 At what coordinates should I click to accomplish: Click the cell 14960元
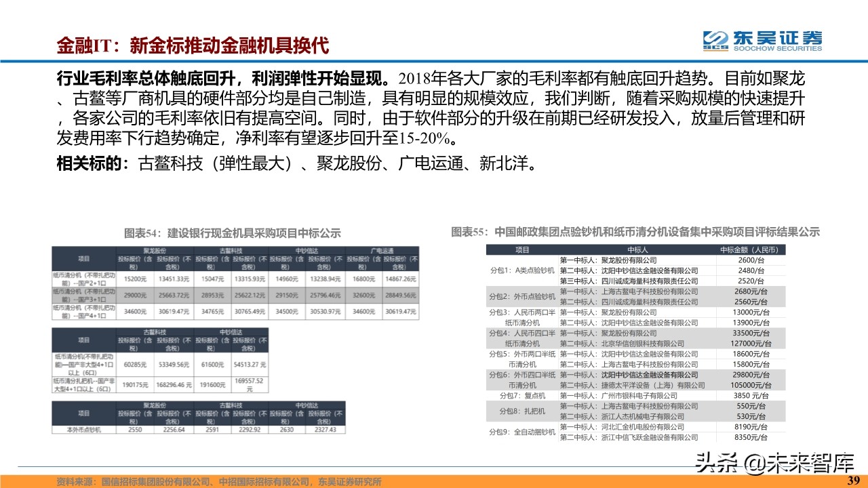click(x=287, y=279)
